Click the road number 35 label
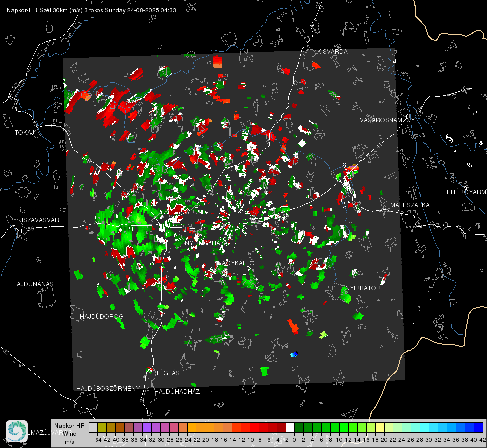This screenshot has width=487, height=448. click(6, 351)
